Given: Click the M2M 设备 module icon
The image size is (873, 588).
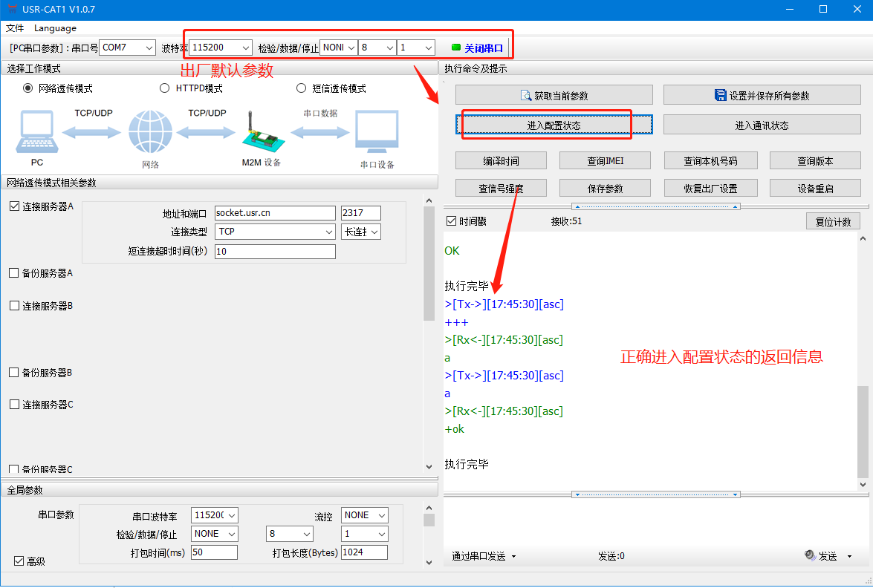Looking at the screenshot, I should tap(260, 134).
